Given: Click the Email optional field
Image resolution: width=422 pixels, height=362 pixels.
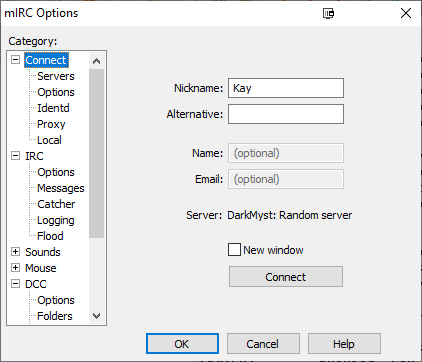Looking at the screenshot, I should 286,179.
